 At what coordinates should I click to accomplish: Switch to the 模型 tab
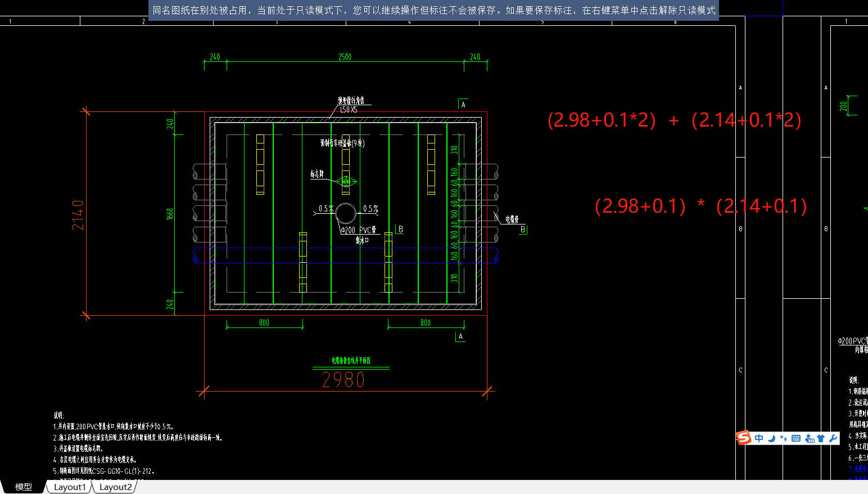tap(23, 487)
